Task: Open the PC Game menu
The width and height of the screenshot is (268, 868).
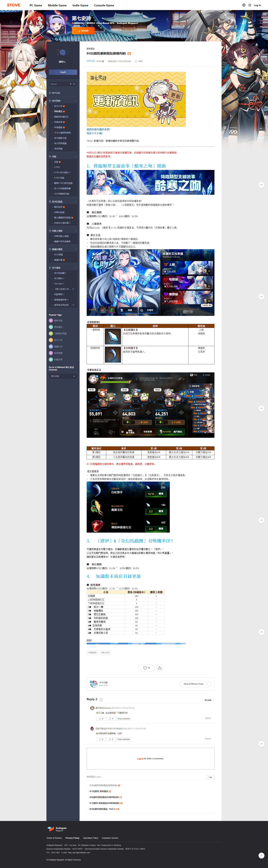Action: pyautogui.click(x=36, y=5)
